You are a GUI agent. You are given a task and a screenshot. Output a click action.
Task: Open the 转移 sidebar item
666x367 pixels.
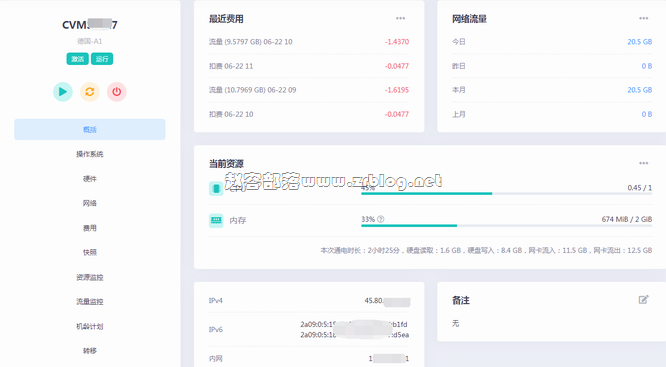(x=90, y=351)
